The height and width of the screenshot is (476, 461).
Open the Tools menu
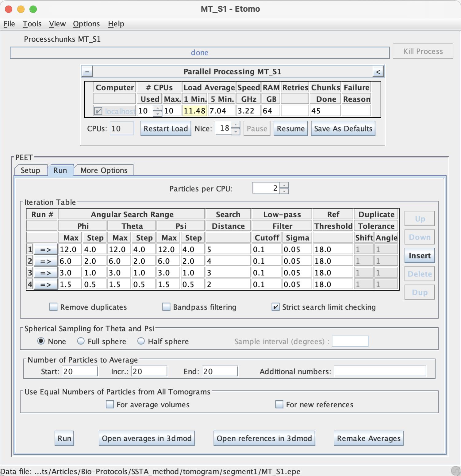(x=32, y=24)
